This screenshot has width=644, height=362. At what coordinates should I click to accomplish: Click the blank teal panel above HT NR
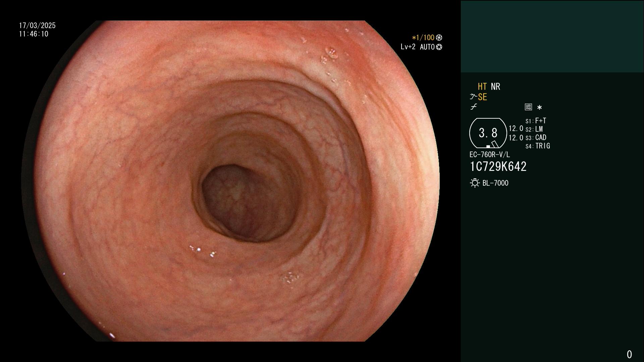pos(552,36)
